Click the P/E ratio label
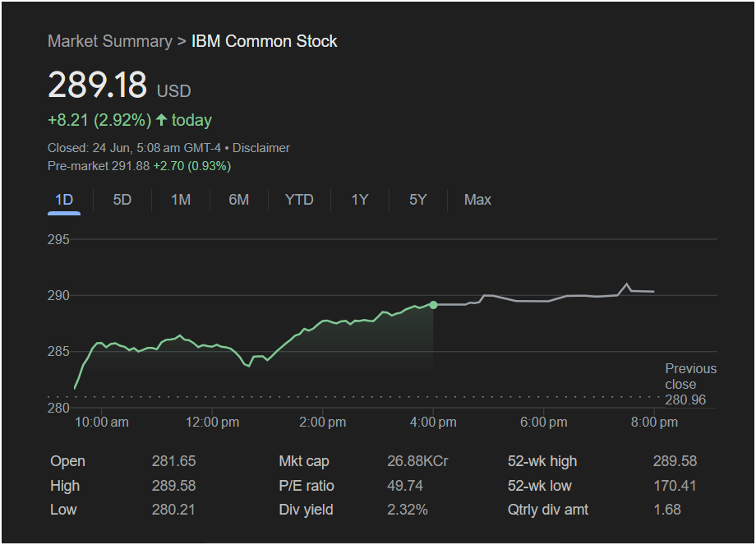Screen dimensions: 756x545 pos(307,486)
